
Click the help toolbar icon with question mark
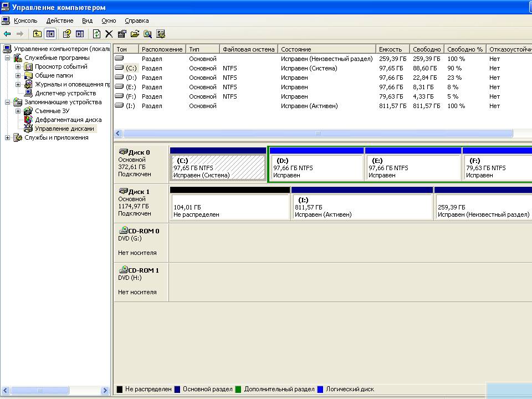[66, 34]
